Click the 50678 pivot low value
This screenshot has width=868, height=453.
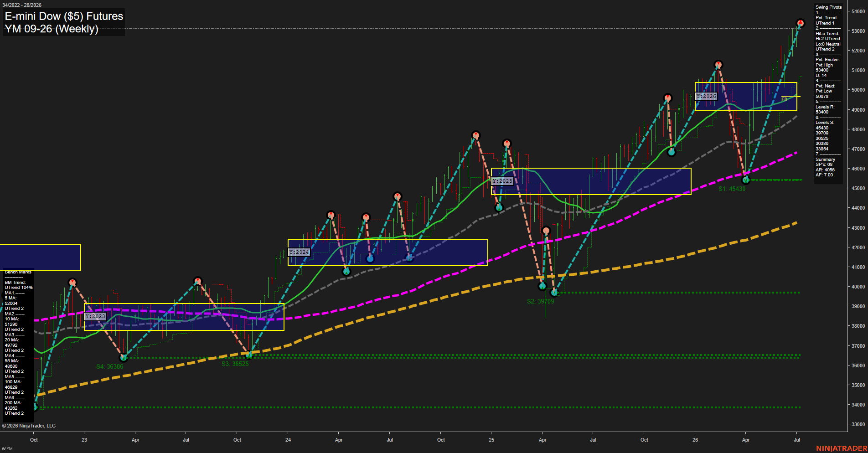(x=822, y=97)
